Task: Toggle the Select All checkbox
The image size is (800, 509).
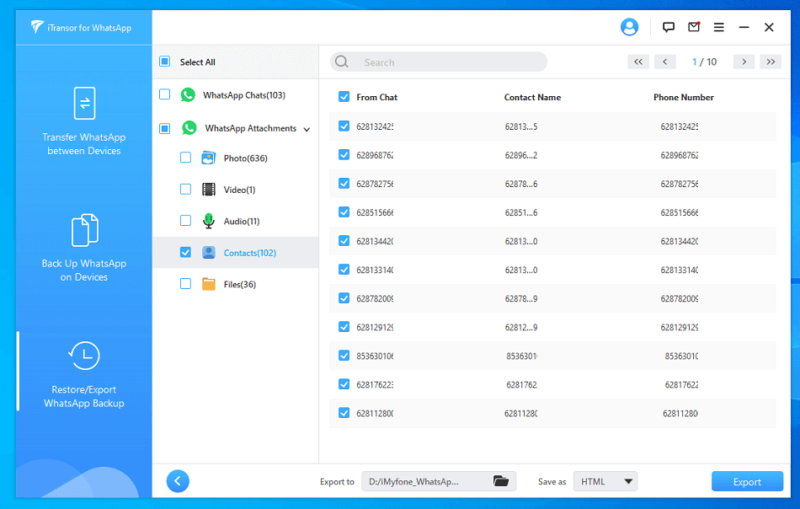Action: pyautogui.click(x=164, y=62)
